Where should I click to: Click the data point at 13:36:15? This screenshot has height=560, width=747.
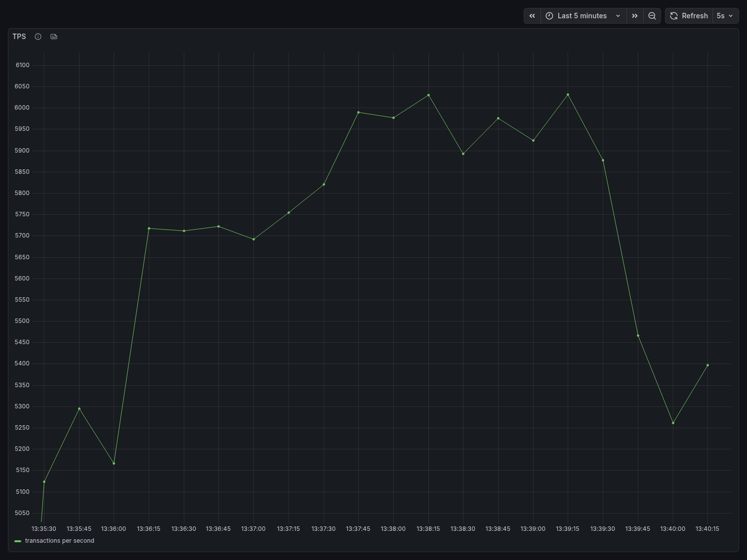149,228
